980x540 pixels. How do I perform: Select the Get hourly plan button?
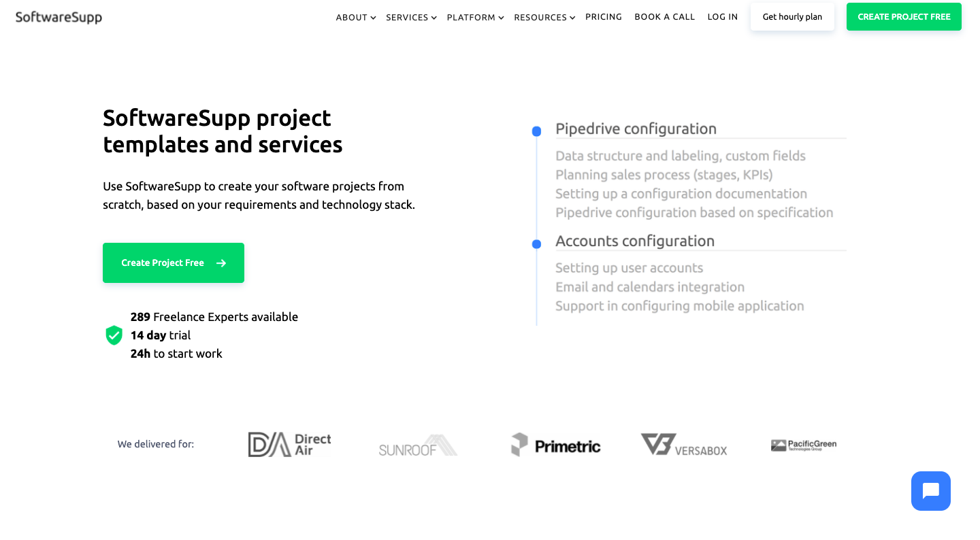792,16
